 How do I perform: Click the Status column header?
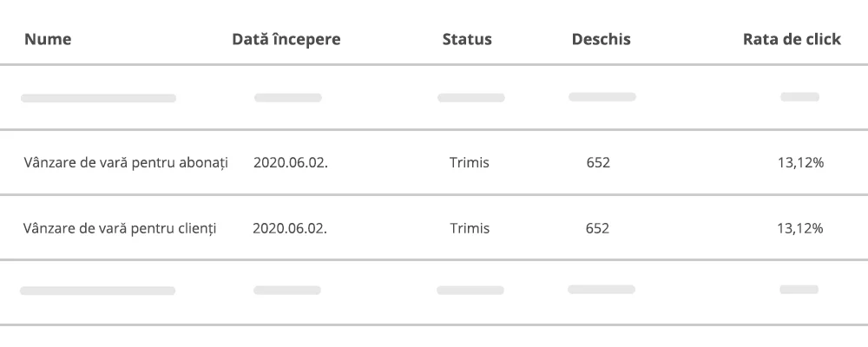(x=467, y=39)
